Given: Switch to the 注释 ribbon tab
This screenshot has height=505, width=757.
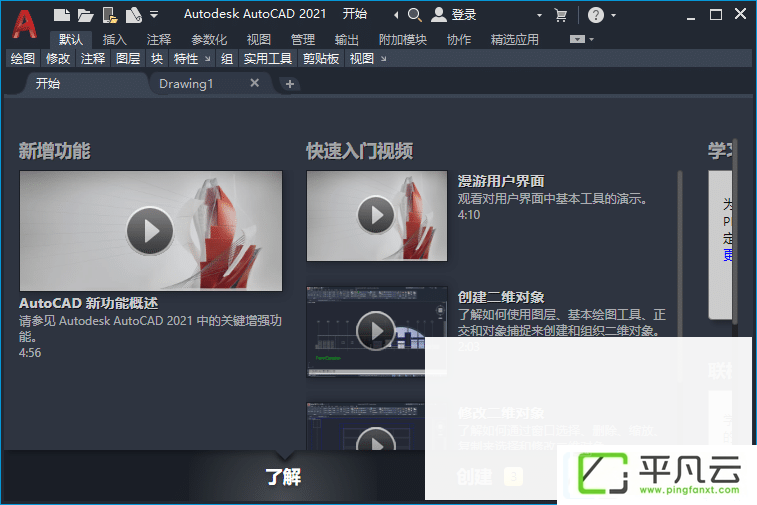Looking at the screenshot, I should coord(159,40).
